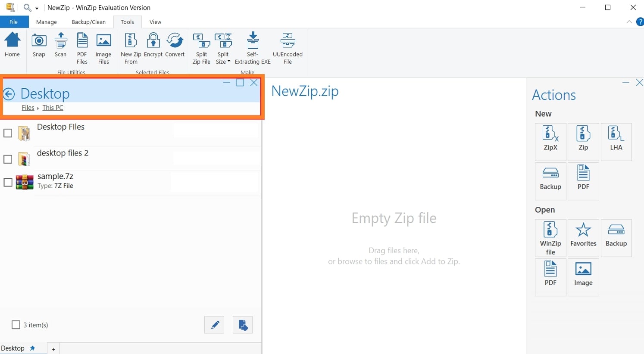
Task: Collapse the ribbon with chevron
Action: tap(629, 22)
